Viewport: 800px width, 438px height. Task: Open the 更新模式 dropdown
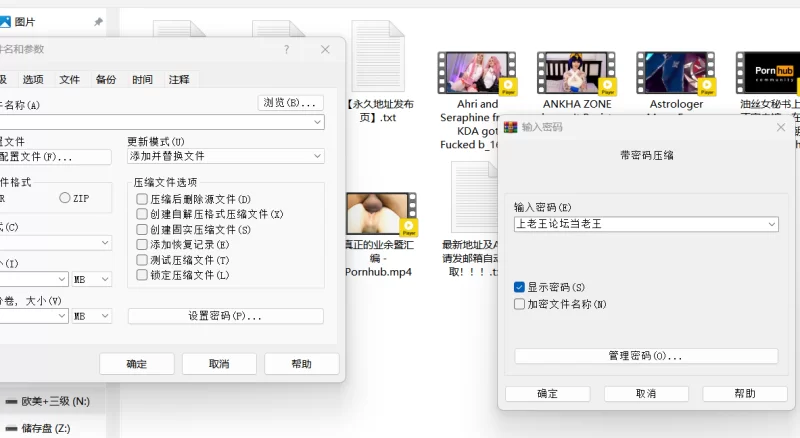(226, 156)
